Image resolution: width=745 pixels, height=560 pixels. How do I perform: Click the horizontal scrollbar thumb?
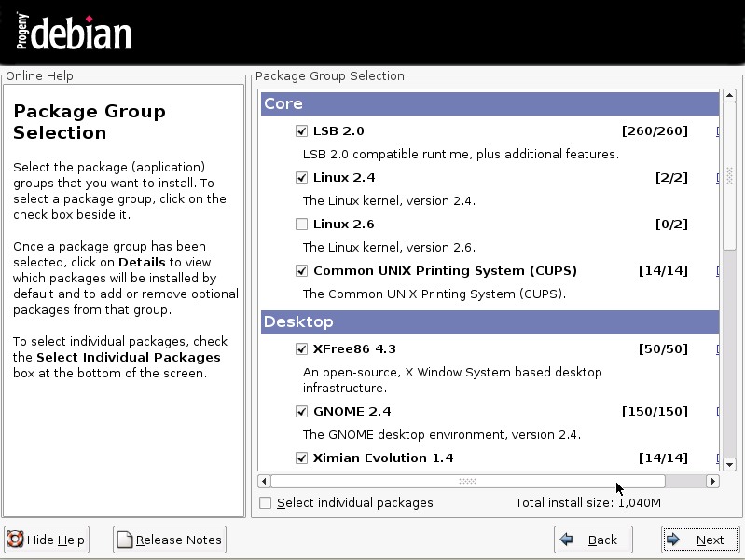[468, 481]
